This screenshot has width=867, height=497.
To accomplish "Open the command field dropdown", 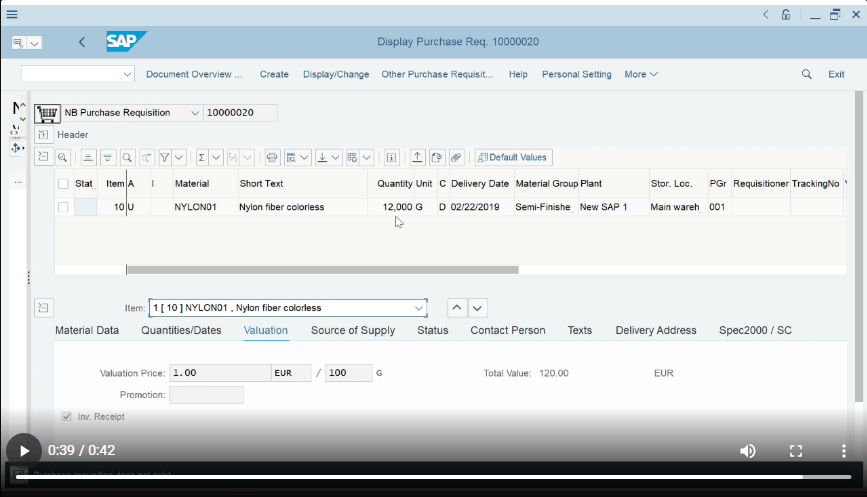I will pos(127,74).
